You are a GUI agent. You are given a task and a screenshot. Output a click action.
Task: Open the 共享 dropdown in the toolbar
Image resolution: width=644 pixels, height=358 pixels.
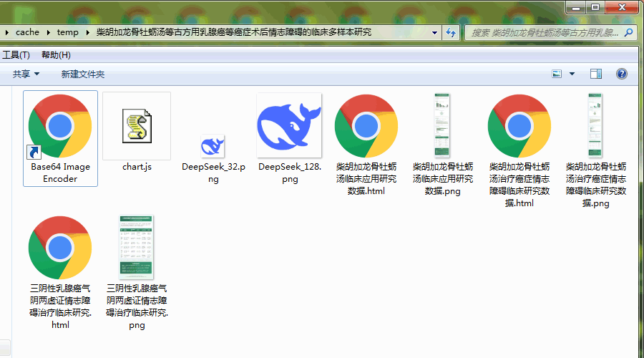pyautogui.click(x=26, y=74)
